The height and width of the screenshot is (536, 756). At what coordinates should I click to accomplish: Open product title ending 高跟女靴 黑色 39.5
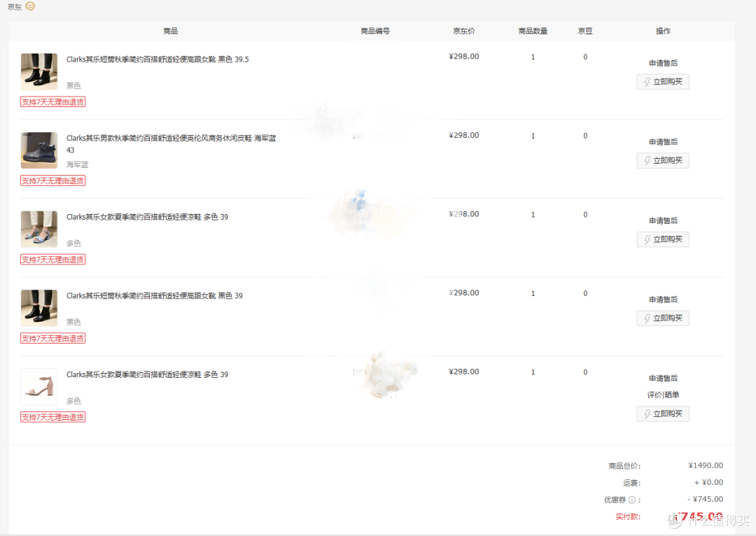click(x=157, y=59)
